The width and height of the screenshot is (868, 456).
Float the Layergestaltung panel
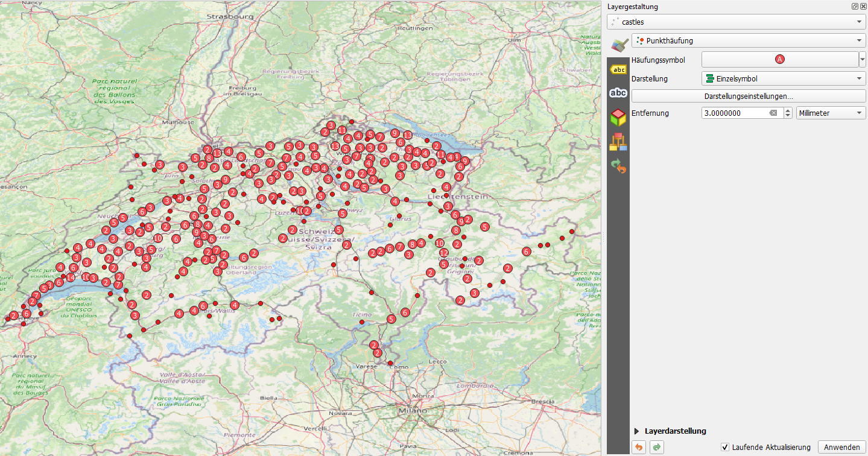tap(855, 6)
